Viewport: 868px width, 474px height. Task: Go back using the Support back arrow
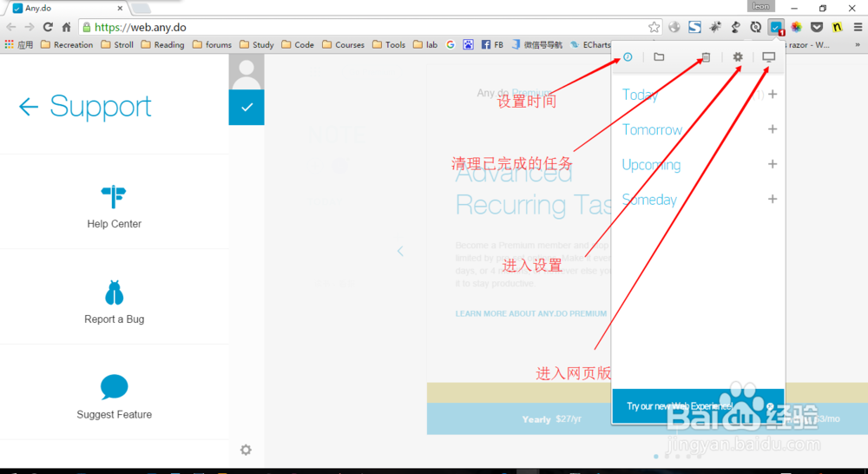pyautogui.click(x=29, y=106)
